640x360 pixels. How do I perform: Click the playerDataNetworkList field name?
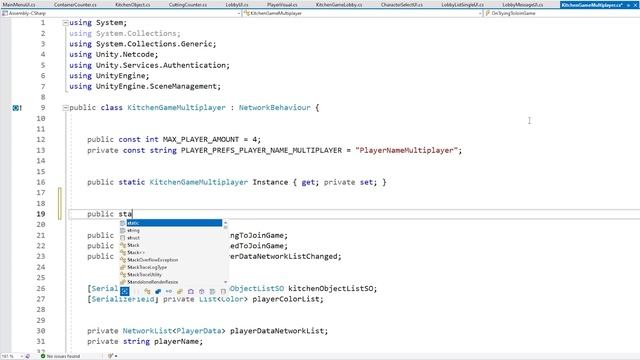(x=277, y=331)
